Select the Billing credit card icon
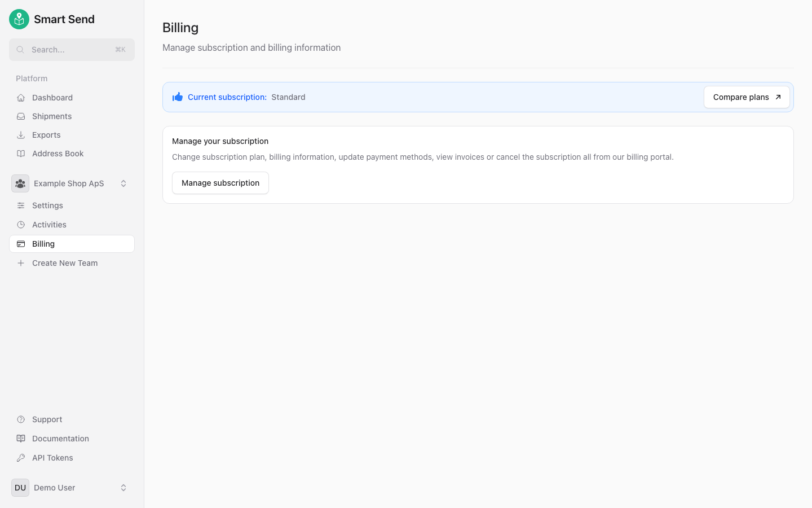This screenshot has height=508, width=812. (x=20, y=243)
